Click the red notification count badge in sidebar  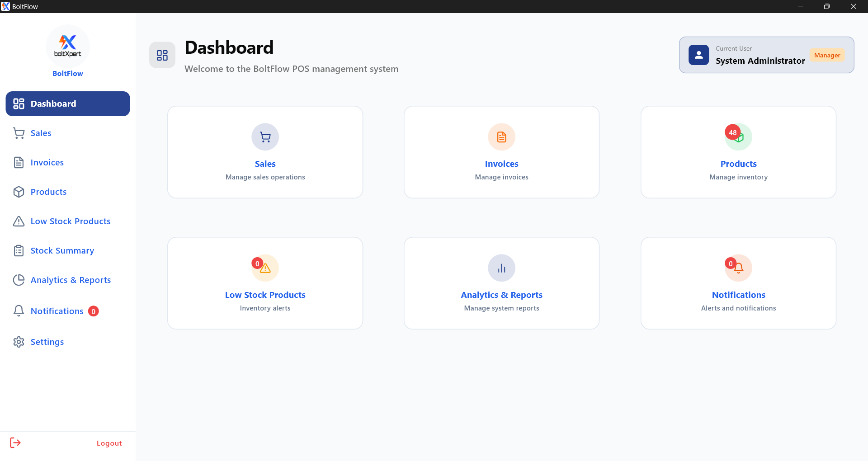[94, 311]
